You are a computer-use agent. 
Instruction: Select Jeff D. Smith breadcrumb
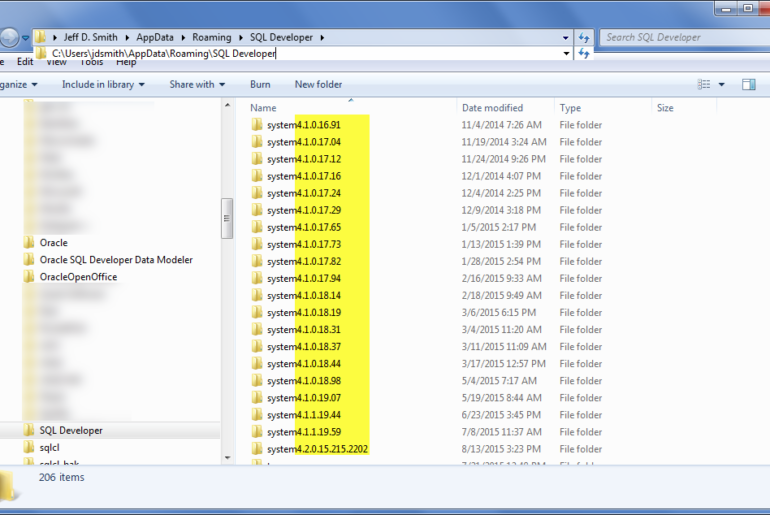pyautogui.click(x=90, y=37)
